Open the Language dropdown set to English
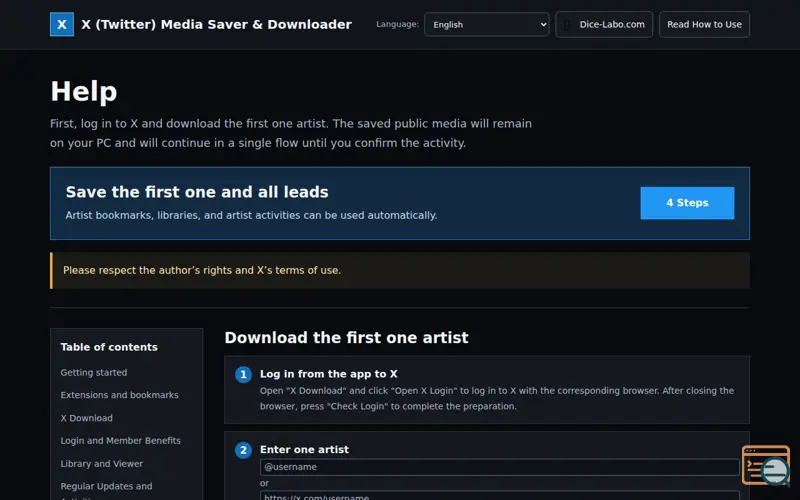Screen dimensions: 800x500 (x=487, y=24)
